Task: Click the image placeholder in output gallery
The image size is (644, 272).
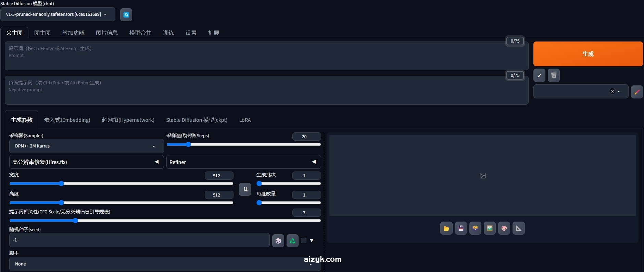Action: tap(483, 176)
